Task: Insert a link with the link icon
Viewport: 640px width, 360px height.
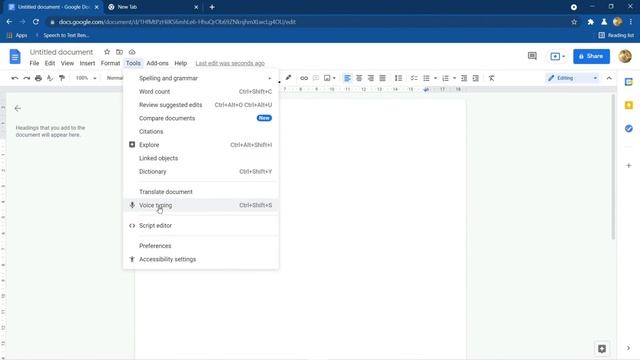Action: pyautogui.click(x=304, y=78)
